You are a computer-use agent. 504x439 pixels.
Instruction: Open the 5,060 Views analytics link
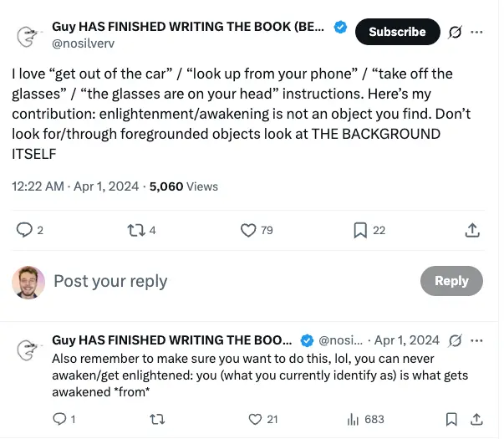pyautogui.click(x=183, y=186)
